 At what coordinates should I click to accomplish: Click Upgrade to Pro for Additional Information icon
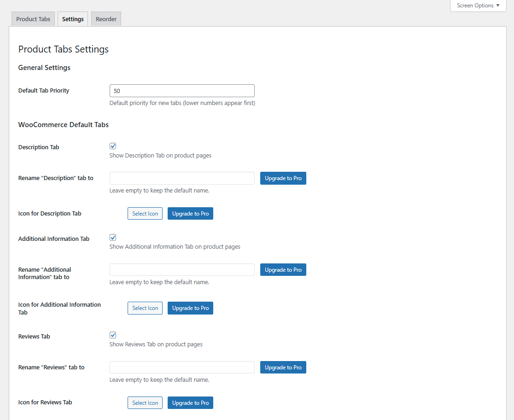[x=190, y=308]
